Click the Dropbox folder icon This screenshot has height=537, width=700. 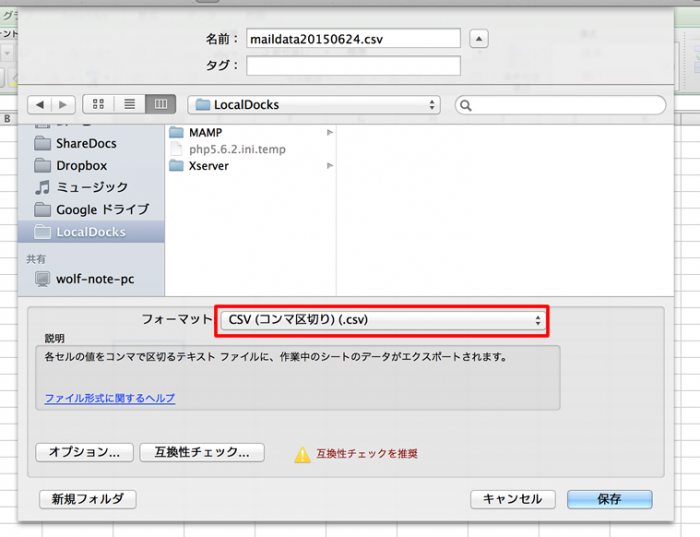pos(42,166)
